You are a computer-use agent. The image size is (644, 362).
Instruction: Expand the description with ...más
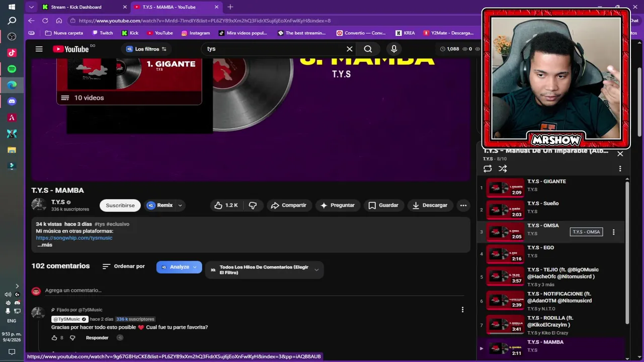(45, 245)
